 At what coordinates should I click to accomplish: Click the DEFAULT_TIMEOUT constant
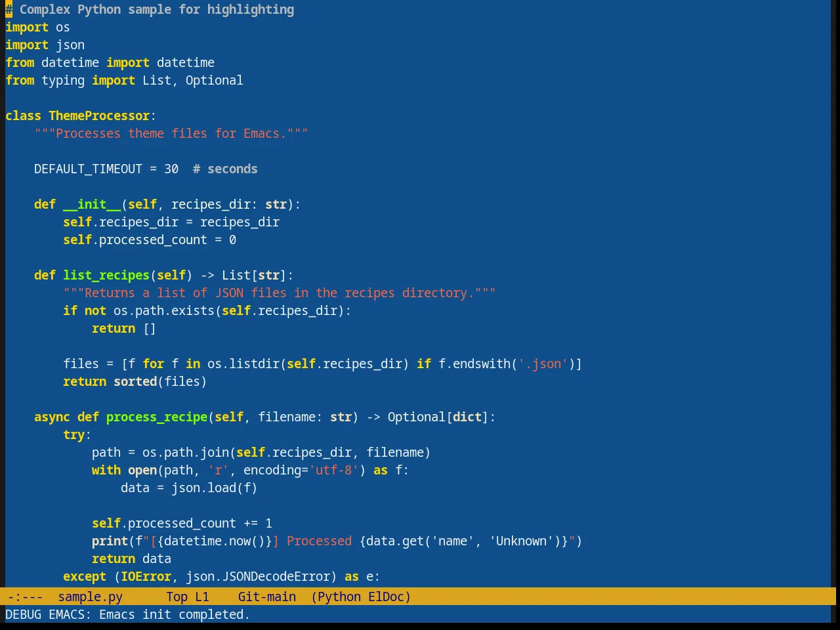pyautogui.click(x=88, y=169)
